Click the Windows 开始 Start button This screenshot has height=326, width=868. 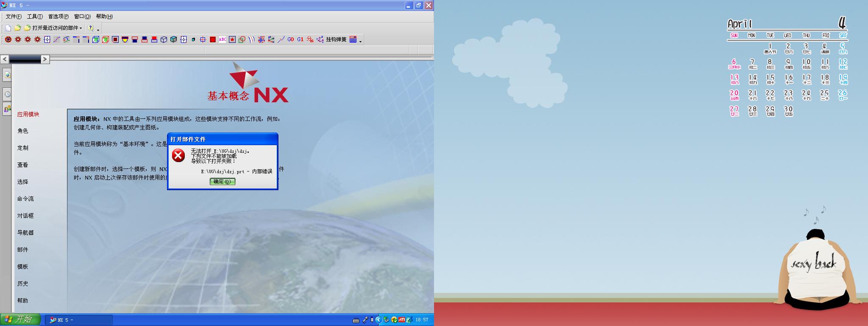click(x=20, y=320)
